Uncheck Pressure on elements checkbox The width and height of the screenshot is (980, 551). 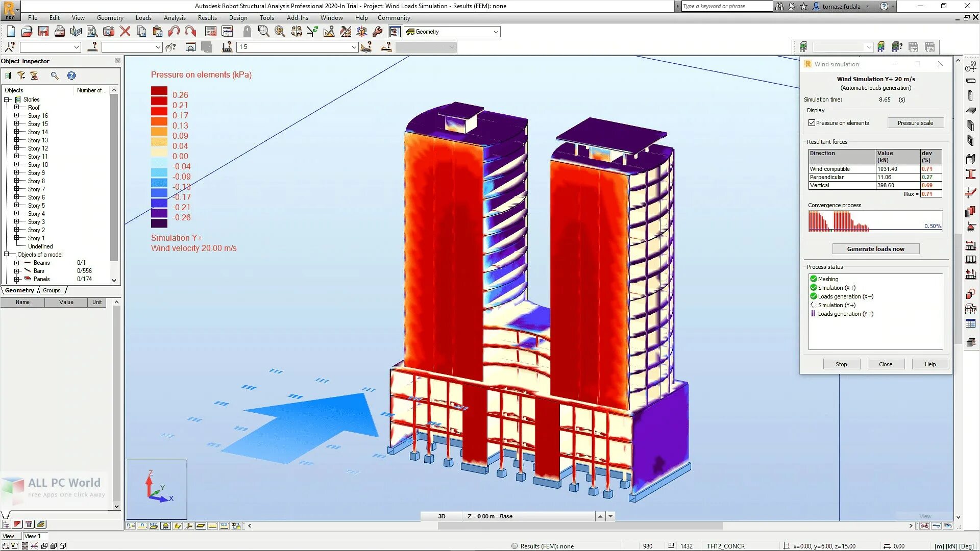click(x=812, y=123)
